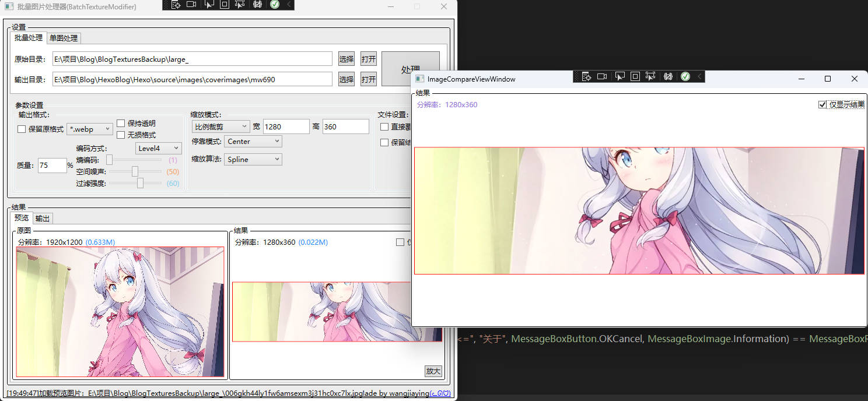Image resolution: width=868 pixels, height=401 pixels.
Task: Switch to the 单图处理 tab
Action: point(64,38)
